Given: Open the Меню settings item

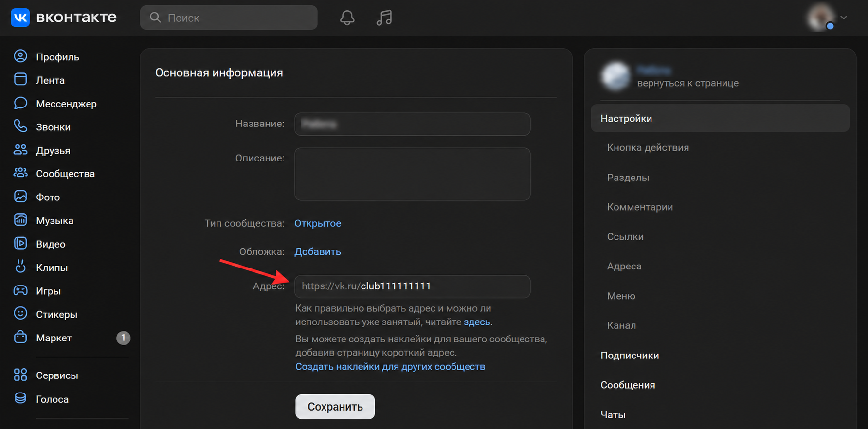Looking at the screenshot, I should coord(621,296).
